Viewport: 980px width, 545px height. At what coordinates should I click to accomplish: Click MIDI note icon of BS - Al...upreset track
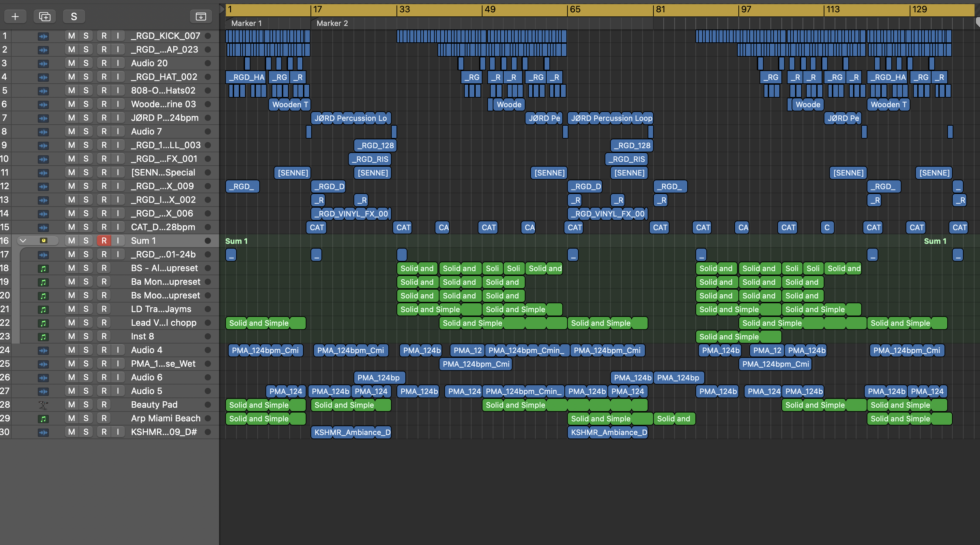[x=43, y=268]
